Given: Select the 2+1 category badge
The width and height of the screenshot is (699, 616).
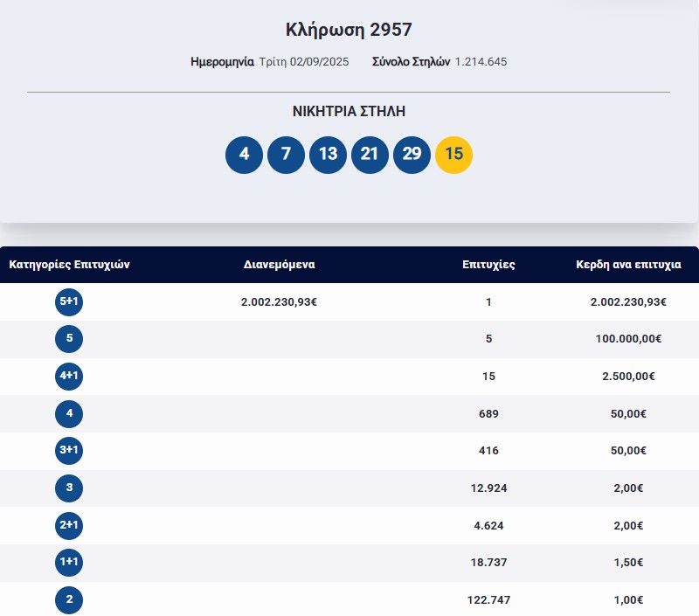Looking at the screenshot, I should click(x=69, y=526).
